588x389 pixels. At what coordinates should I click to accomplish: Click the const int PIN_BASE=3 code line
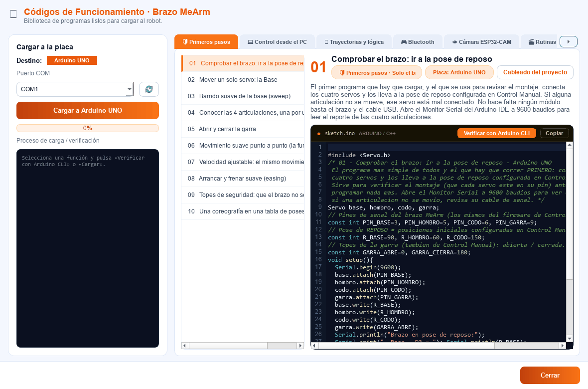point(432,222)
